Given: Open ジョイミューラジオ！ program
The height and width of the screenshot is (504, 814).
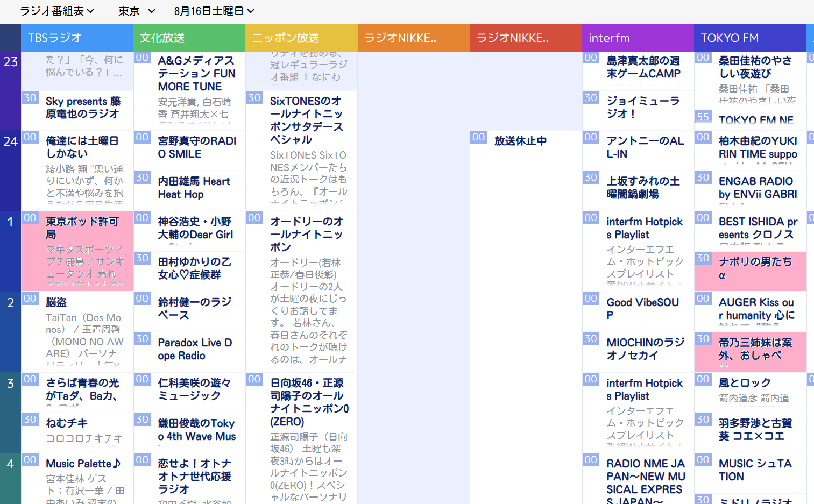Looking at the screenshot, I should click(638, 110).
